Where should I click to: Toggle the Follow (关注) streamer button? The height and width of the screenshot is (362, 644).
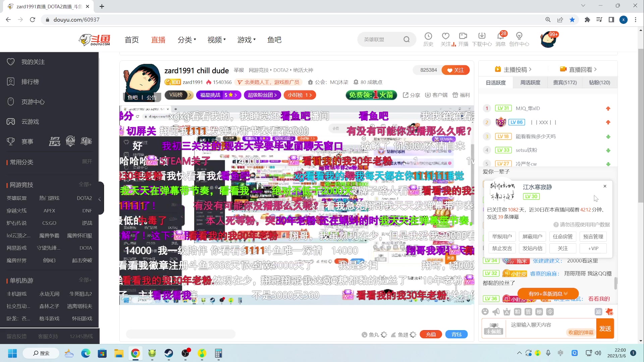click(455, 70)
